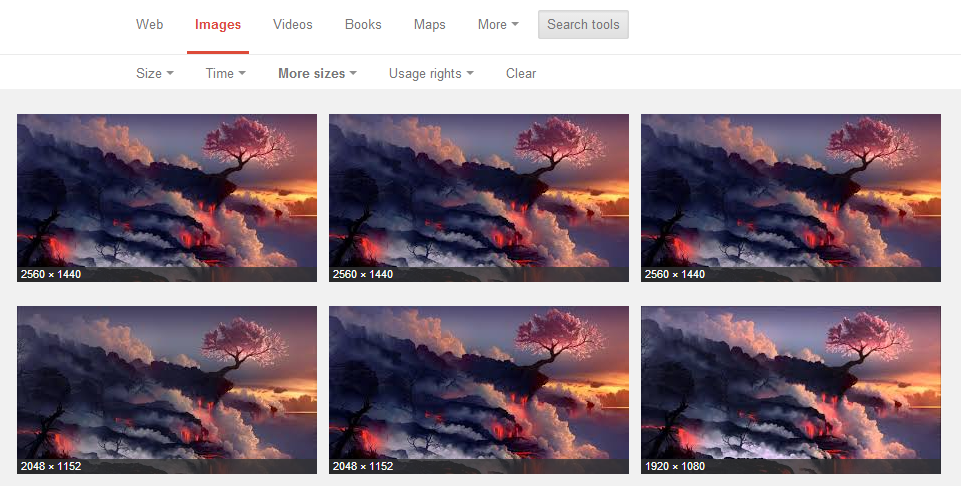Click Clear to reset filters
Image resolution: width=961 pixels, height=486 pixels.
tap(521, 74)
